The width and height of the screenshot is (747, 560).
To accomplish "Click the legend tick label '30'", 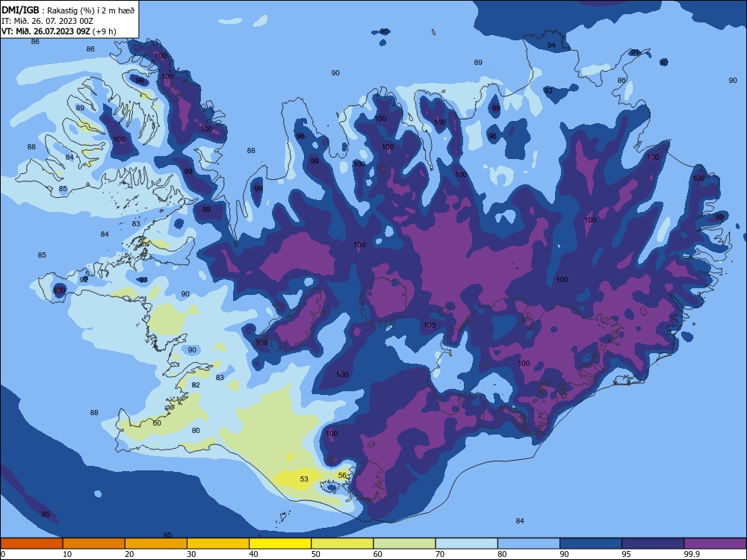I will [x=191, y=554].
